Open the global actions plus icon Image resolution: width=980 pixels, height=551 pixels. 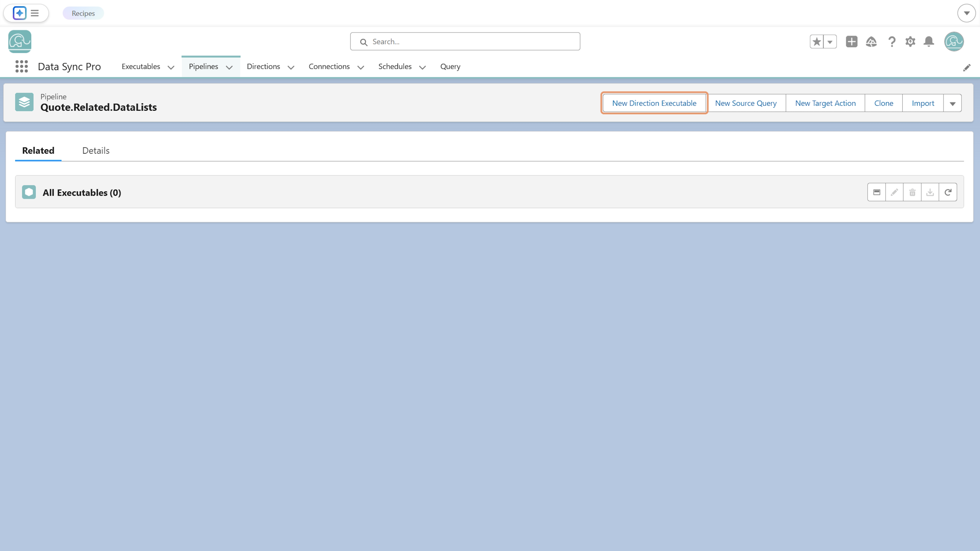coord(851,41)
